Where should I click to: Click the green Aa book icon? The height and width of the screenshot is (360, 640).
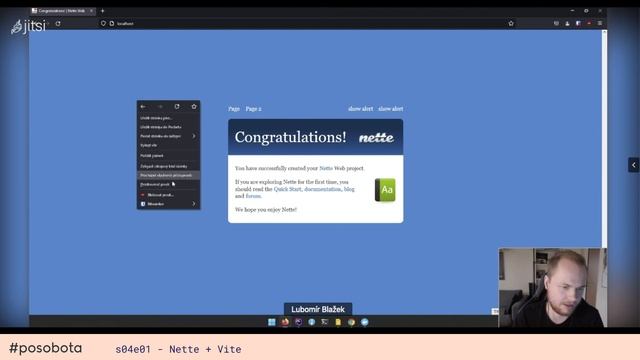click(x=385, y=190)
